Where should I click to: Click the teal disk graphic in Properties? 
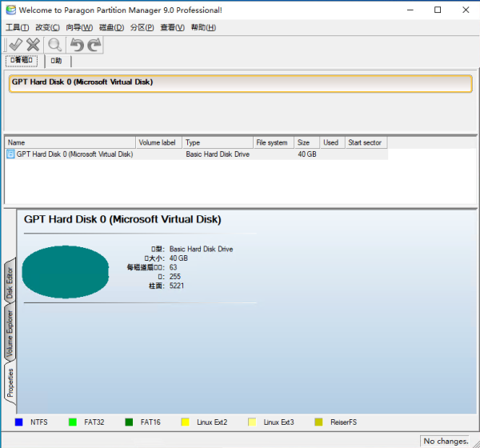[66, 272]
